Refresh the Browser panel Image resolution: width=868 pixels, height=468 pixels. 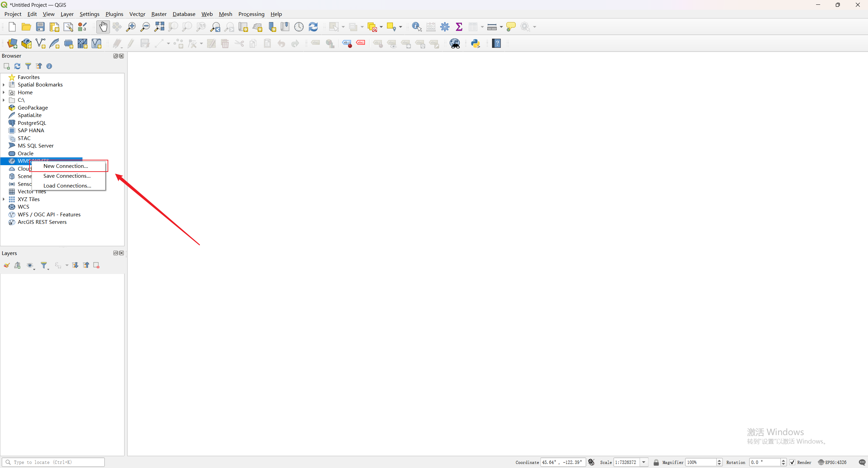click(17, 66)
